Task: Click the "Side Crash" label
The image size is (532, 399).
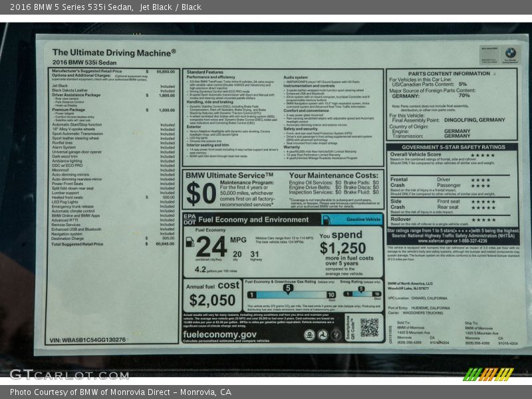Action: [397, 204]
